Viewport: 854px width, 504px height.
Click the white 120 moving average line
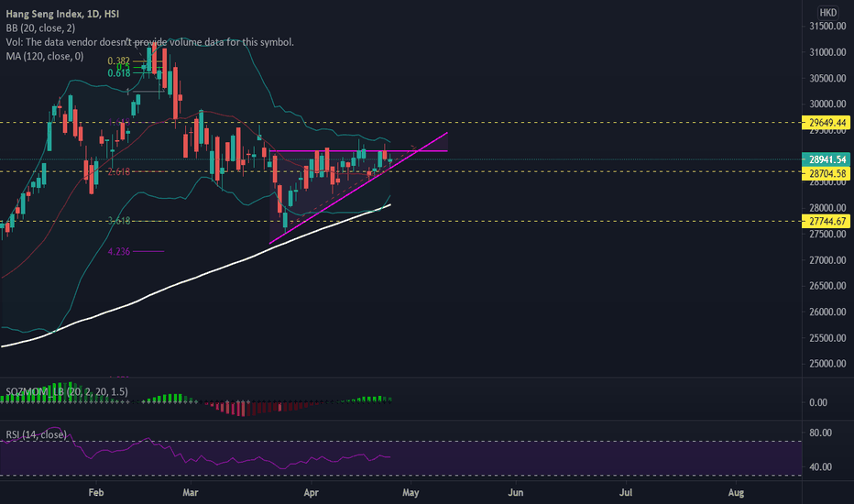coord(196,278)
